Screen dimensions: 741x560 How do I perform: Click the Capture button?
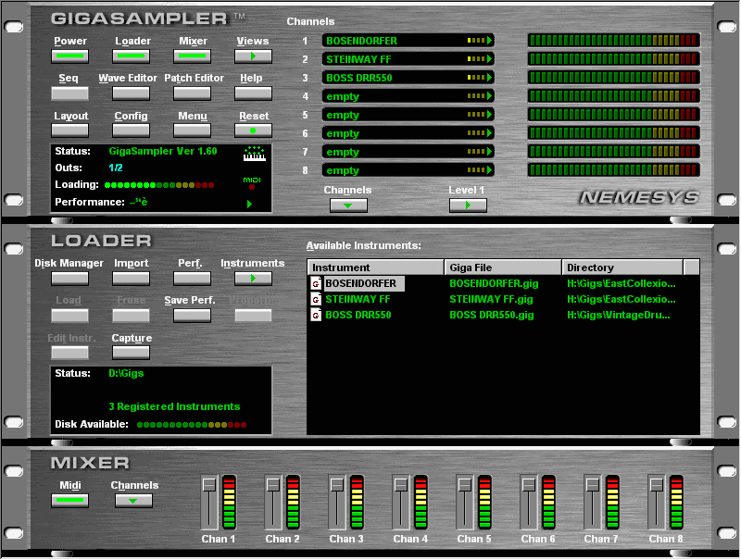[131, 353]
